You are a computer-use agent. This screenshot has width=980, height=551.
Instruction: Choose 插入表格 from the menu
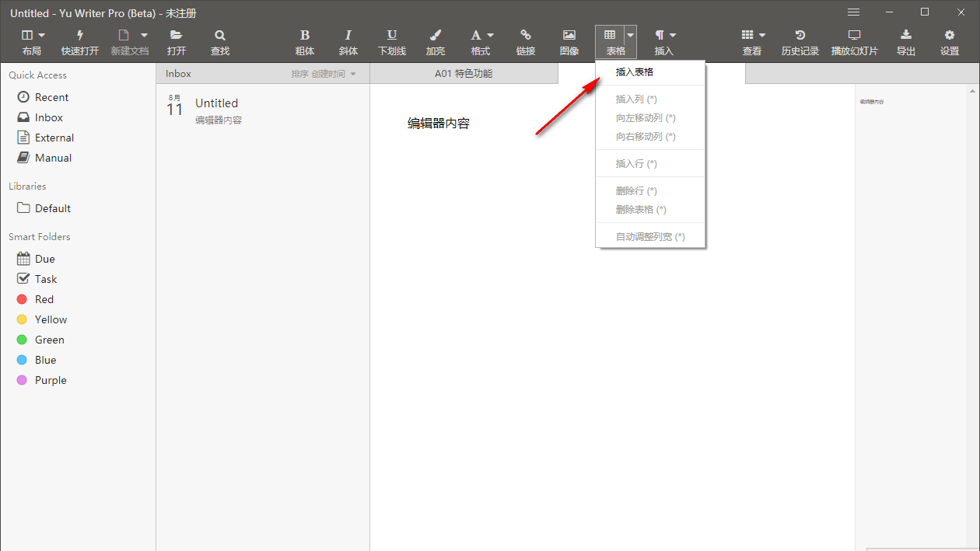click(x=650, y=72)
